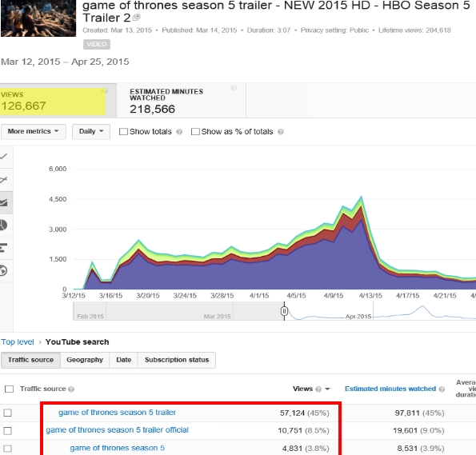Click help icon beside Views column header
The width and height of the screenshot is (476, 455).
pos(318,389)
